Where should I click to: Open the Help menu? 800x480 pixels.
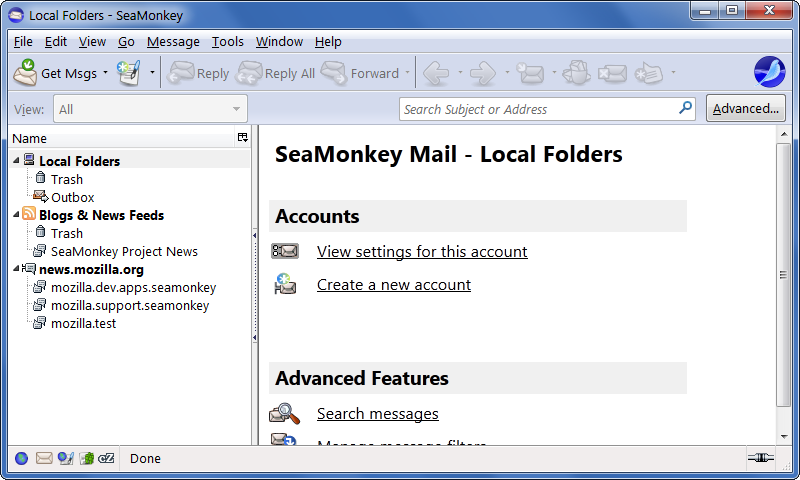328,42
